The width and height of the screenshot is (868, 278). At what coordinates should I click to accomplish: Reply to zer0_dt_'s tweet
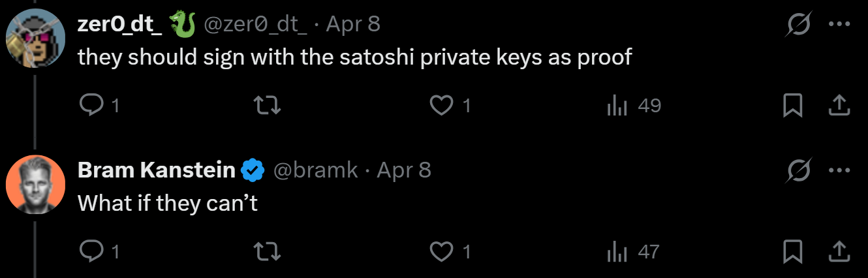89,105
